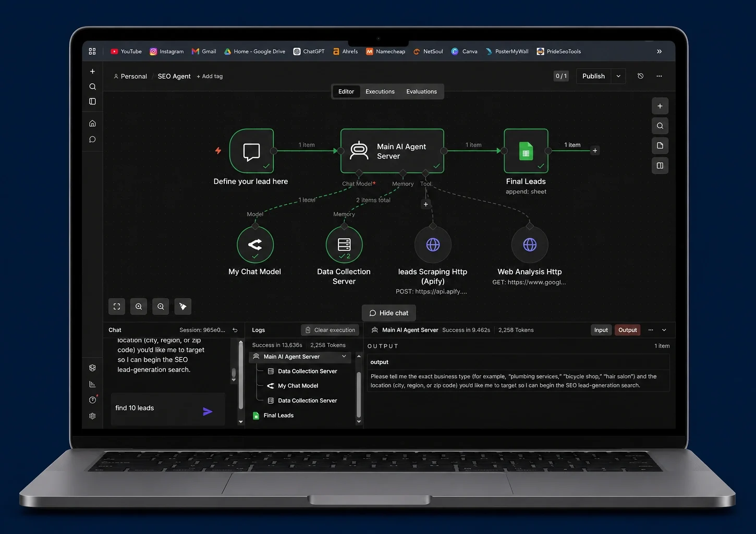This screenshot has height=534, width=756.
Task: Click the Clear execution button
Action: (x=330, y=330)
